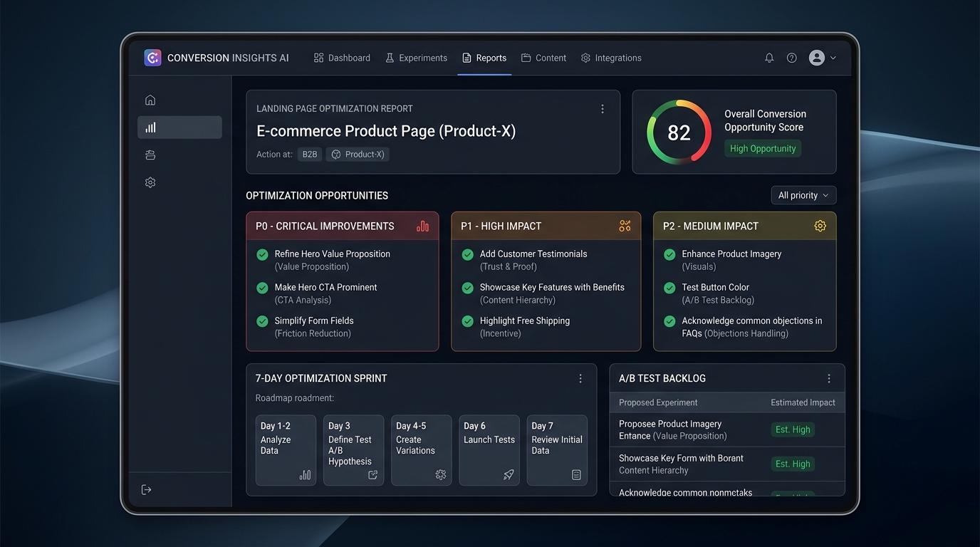Viewport: 980px width, 547px height.
Task: Toggle the Test Button Color check
Action: pyautogui.click(x=669, y=288)
